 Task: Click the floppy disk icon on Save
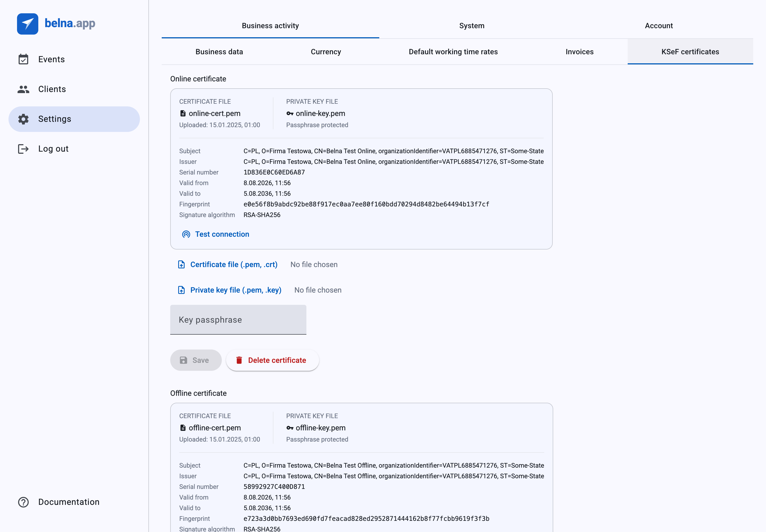pyautogui.click(x=183, y=360)
